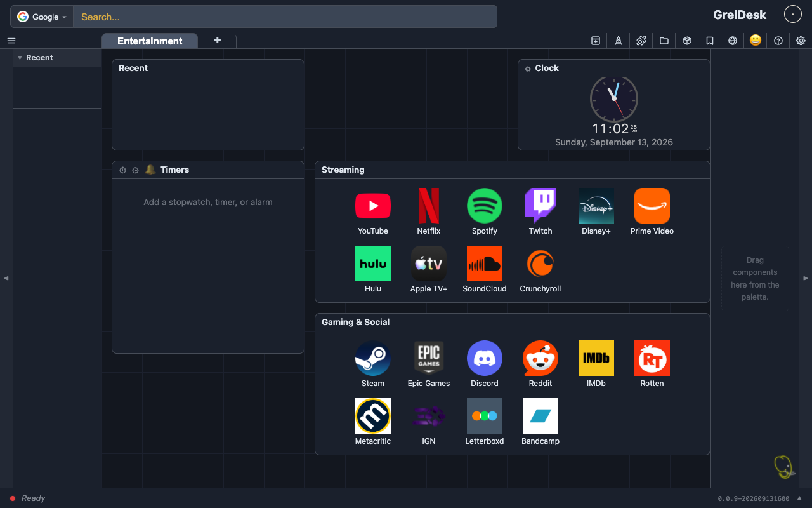
Task: Open Clock panel gear settings
Action: tap(528, 69)
